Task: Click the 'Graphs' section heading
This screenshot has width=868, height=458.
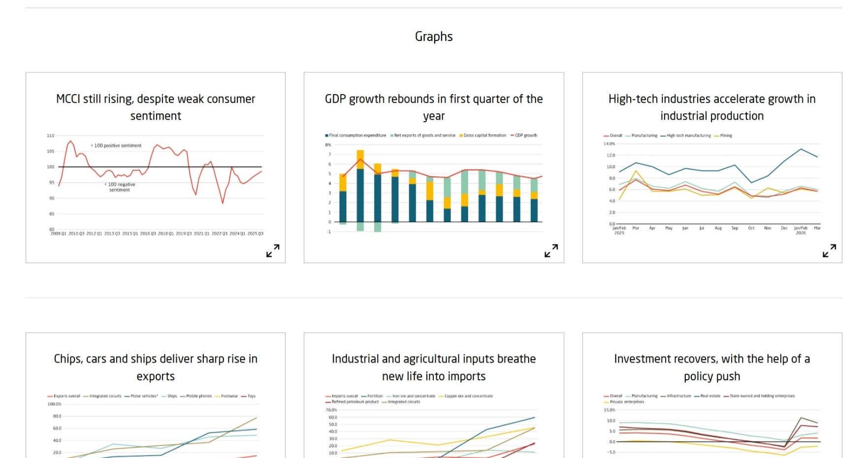Action: pos(434,36)
